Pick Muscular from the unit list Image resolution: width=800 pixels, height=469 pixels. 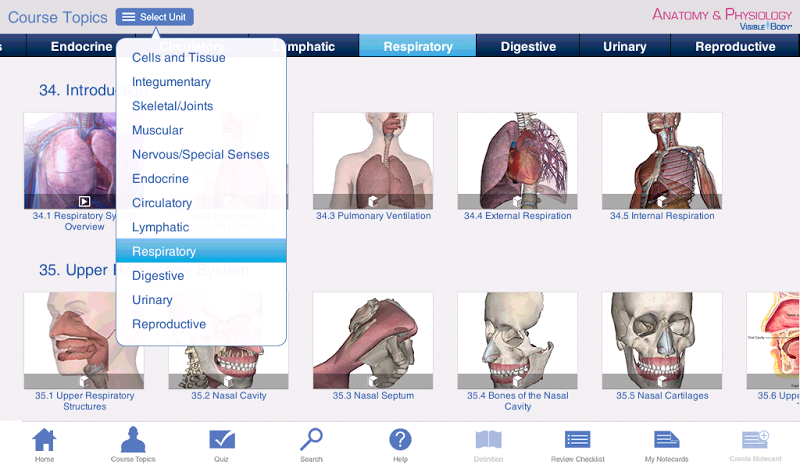pyautogui.click(x=157, y=130)
